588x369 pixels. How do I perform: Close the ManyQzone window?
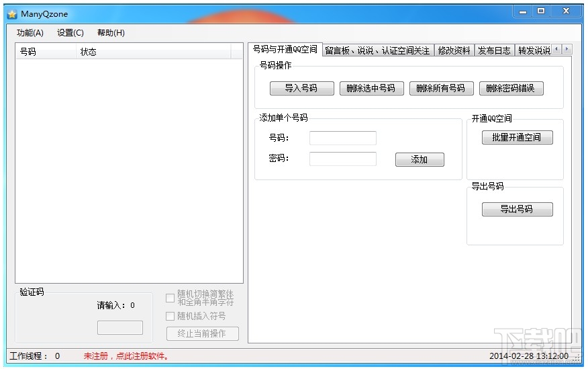(x=567, y=11)
